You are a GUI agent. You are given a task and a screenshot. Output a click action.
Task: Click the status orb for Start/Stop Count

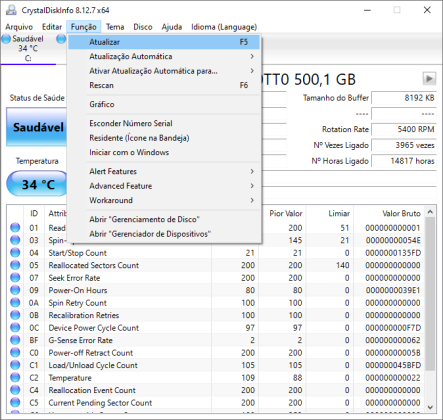click(15, 253)
